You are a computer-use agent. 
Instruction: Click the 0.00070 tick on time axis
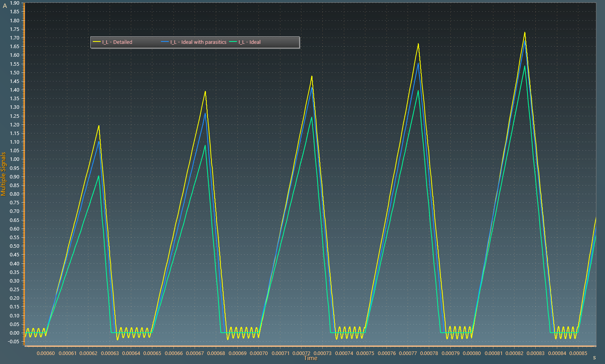[x=259, y=353]
